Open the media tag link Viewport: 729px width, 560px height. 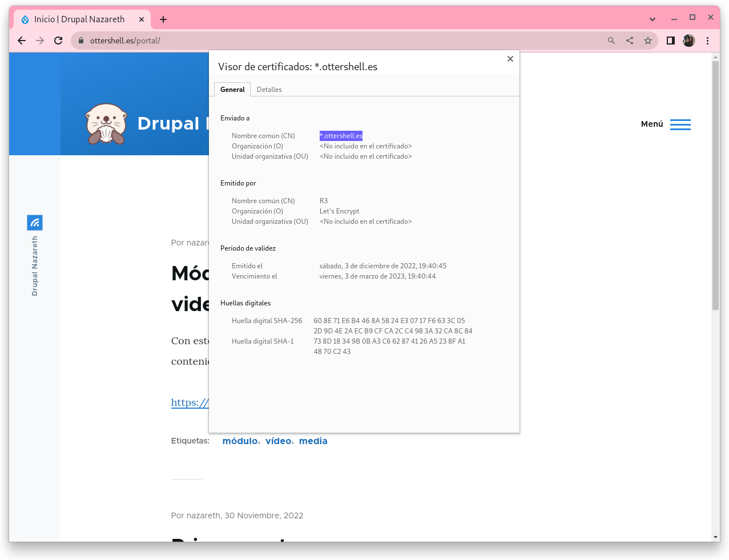click(313, 441)
